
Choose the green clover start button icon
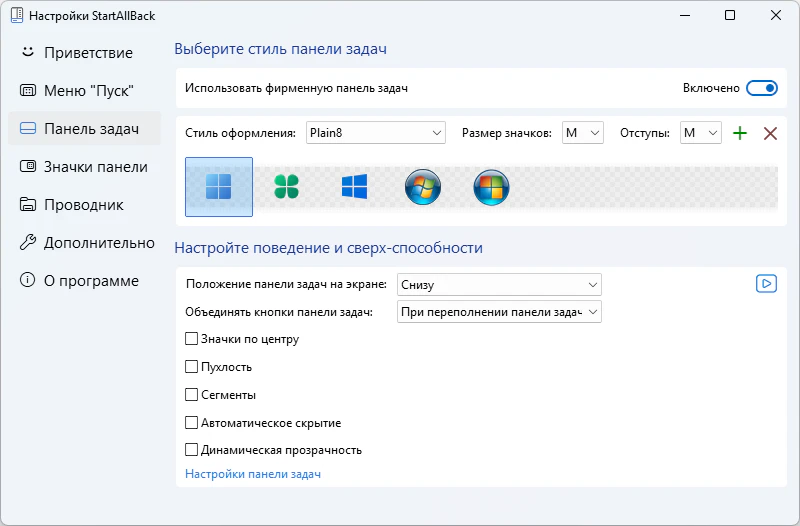point(286,187)
